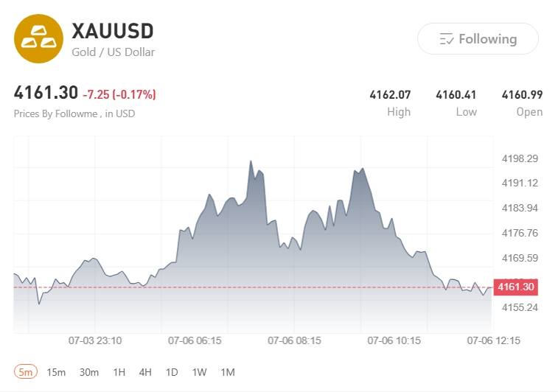558x392 pixels.
Task: Click the 07-06 12:15 axis label
Action: click(494, 340)
